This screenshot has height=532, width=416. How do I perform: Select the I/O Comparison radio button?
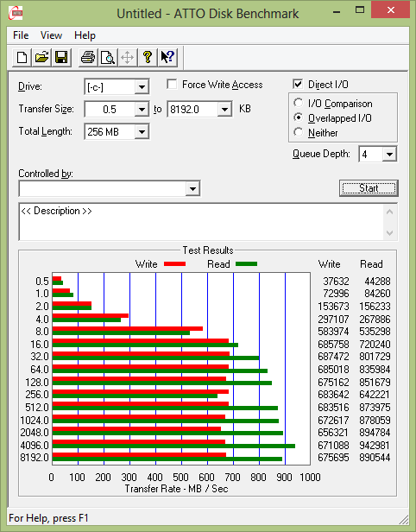click(299, 103)
